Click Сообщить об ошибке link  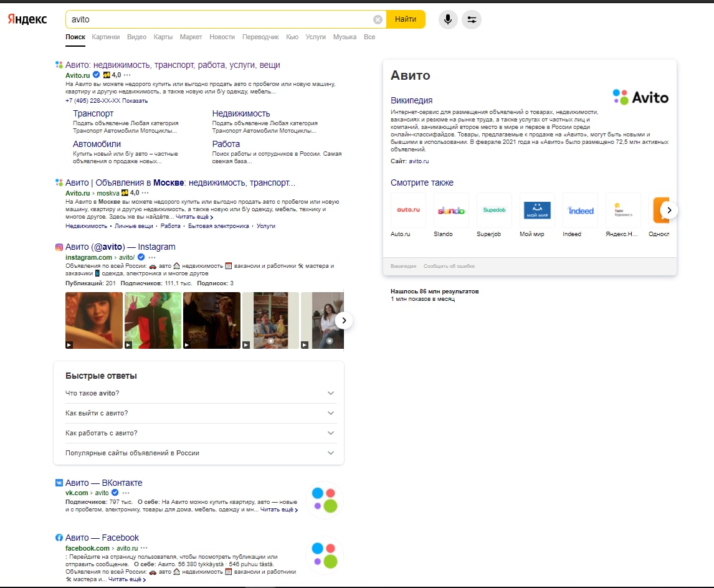449,266
